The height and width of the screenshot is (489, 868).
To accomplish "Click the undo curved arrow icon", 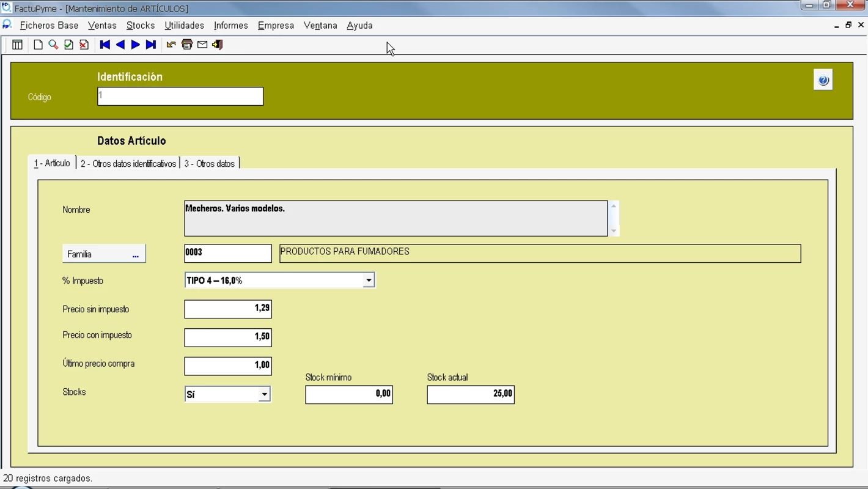I will (x=171, y=45).
